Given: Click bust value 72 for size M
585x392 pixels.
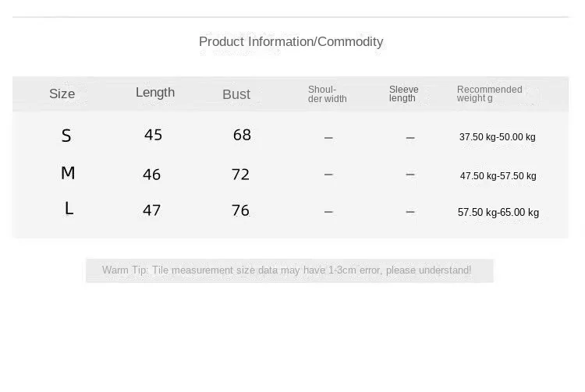Looking at the screenshot, I should (x=240, y=175).
